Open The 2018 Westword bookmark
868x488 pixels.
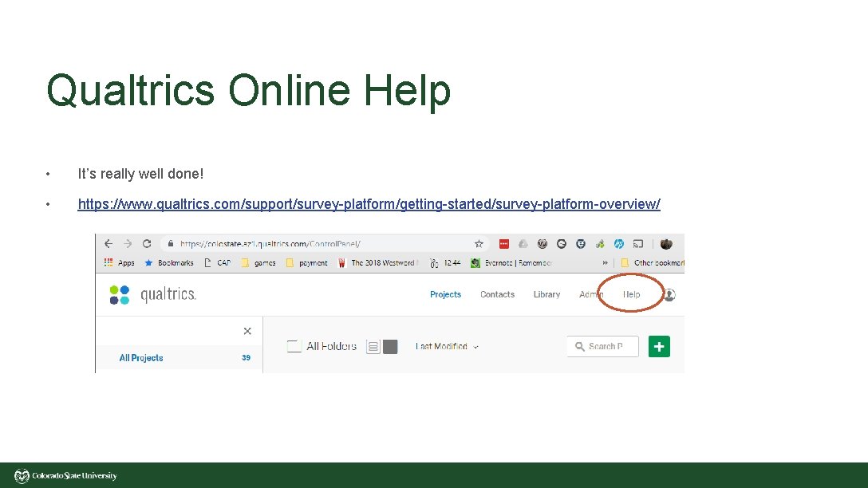(x=378, y=263)
